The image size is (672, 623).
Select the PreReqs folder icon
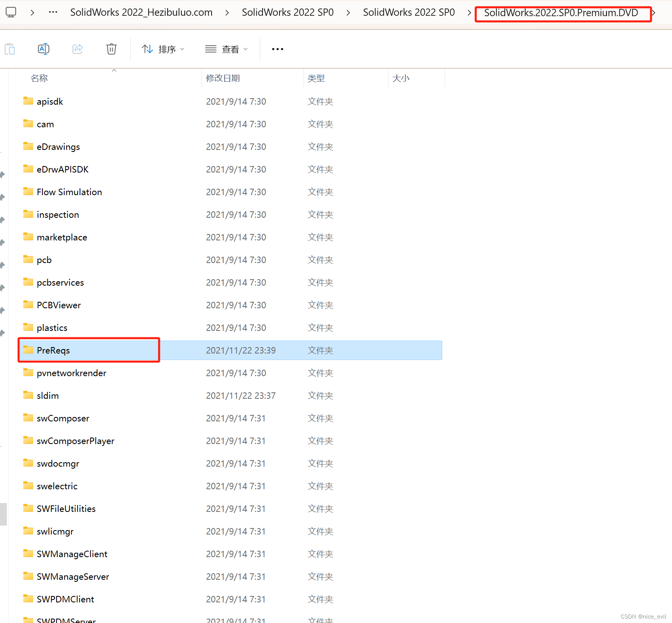28,350
